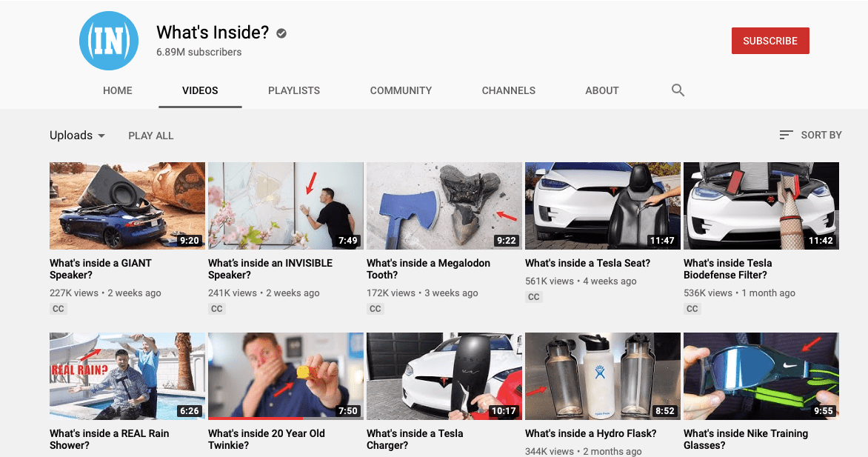Go to the Community tab

[x=401, y=90]
